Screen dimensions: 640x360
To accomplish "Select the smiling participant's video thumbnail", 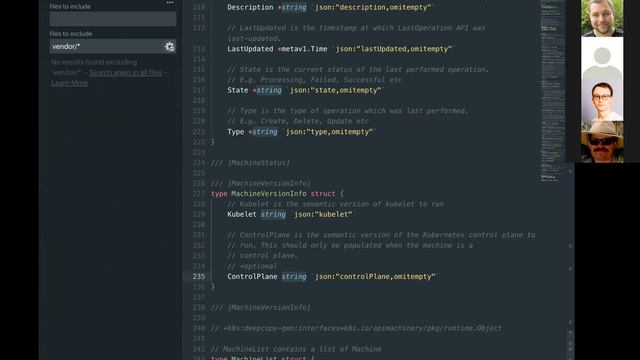I will [602, 18].
